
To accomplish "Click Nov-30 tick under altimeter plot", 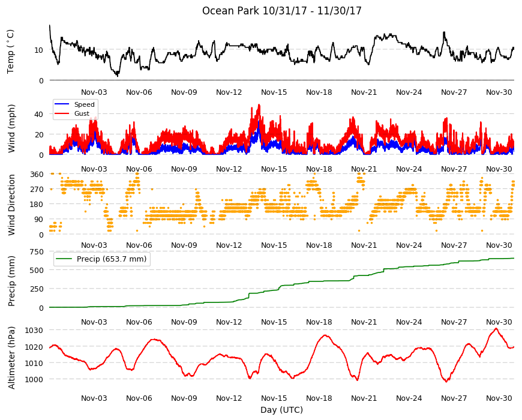I will tap(499, 398).
